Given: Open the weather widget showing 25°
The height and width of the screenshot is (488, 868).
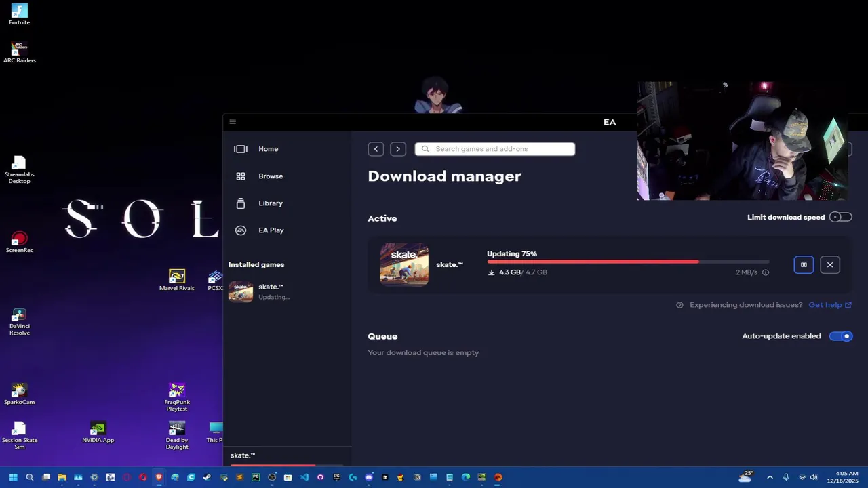Looking at the screenshot, I should click(746, 476).
